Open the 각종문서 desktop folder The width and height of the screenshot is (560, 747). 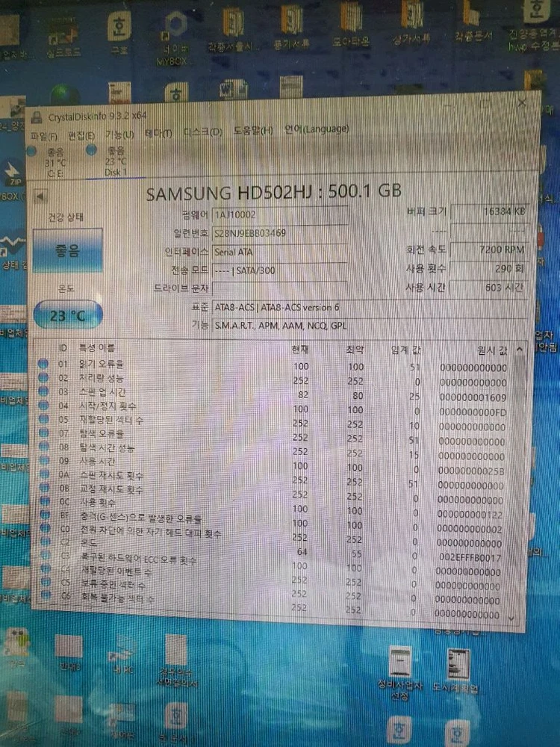coord(472,21)
